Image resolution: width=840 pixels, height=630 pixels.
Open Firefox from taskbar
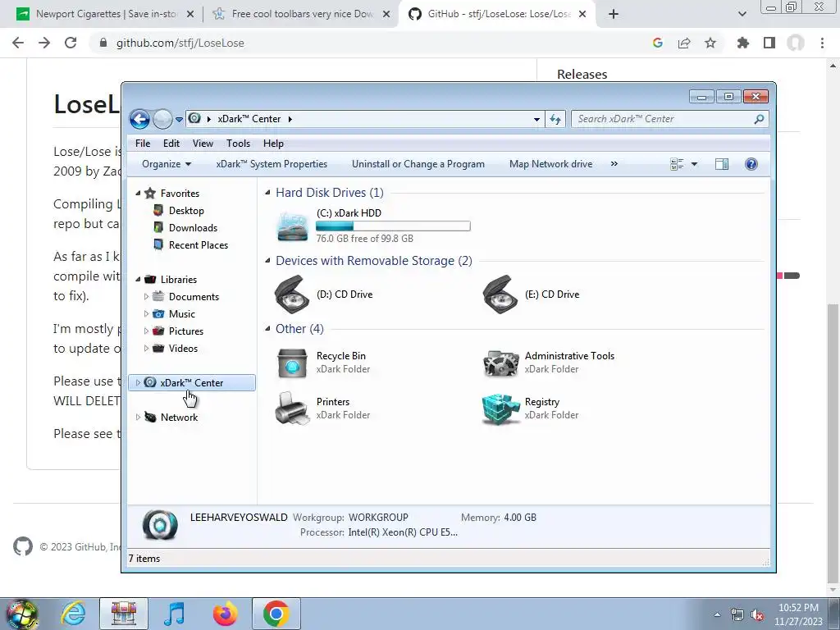pyautogui.click(x=225, y=614)
